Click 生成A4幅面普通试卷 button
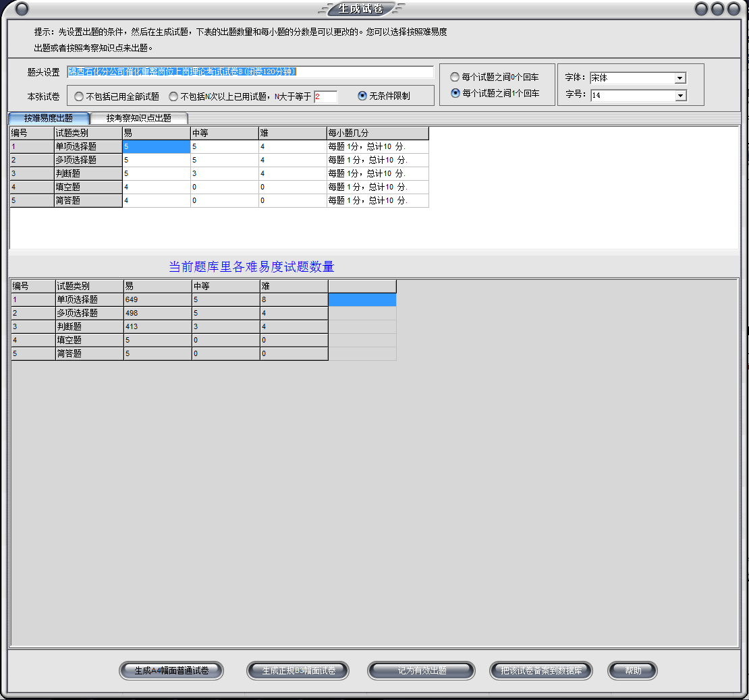749x700 pixels. pyautogui.click(x=171, y=671)
